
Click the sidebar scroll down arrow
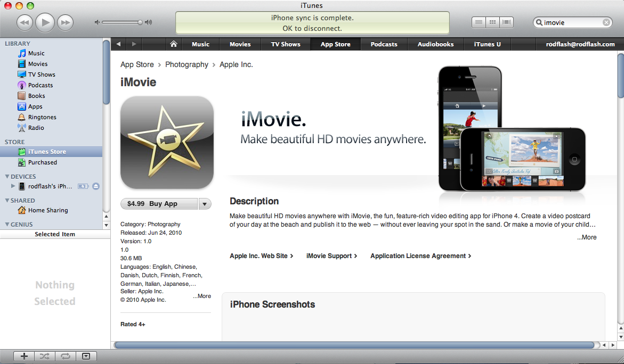[106, 225]
